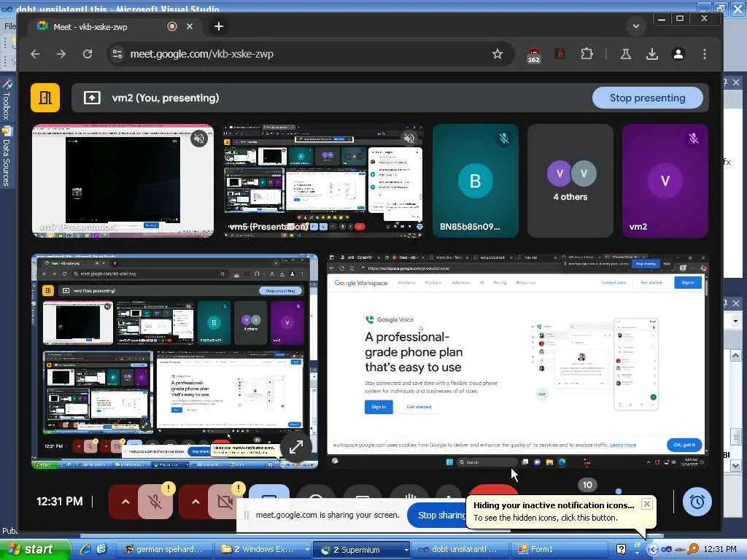Switch to dobt unsilatantl taskbar window
Image resolution: width=747 pixels, height=560 pixels.
(x=459, y=550)
